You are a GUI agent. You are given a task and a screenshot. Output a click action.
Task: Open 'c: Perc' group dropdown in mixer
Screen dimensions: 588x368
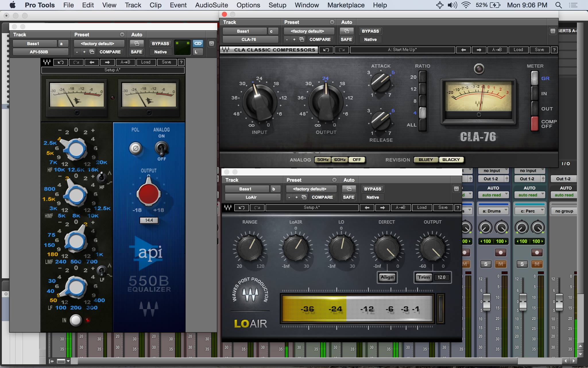tap(530, 211)
